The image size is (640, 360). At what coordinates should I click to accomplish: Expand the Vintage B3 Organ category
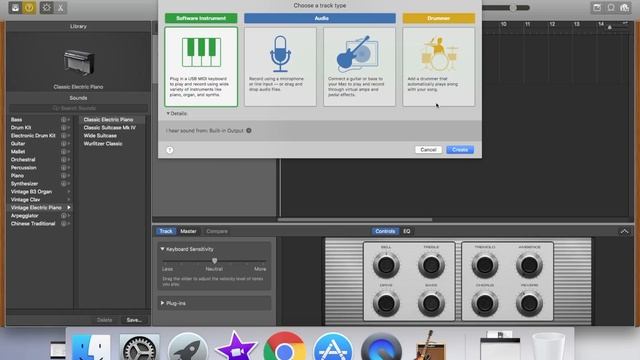pyautogui.click(x=69, y=191)
